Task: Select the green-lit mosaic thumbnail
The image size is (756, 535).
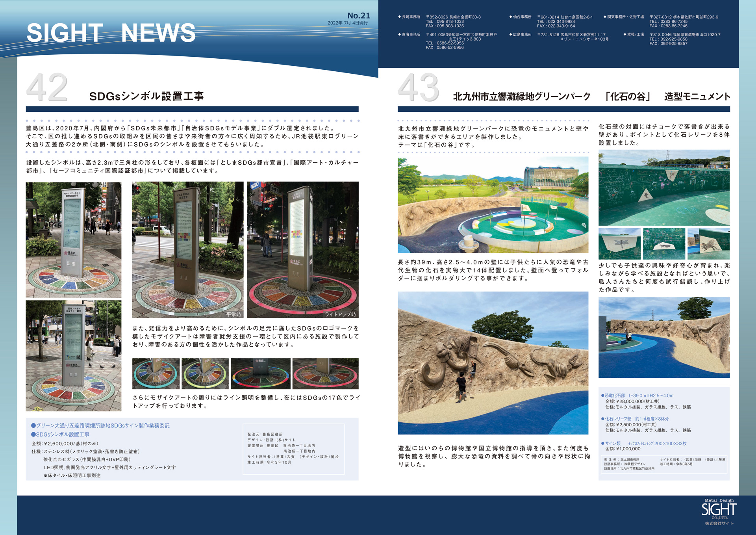Action: point(205,373)
